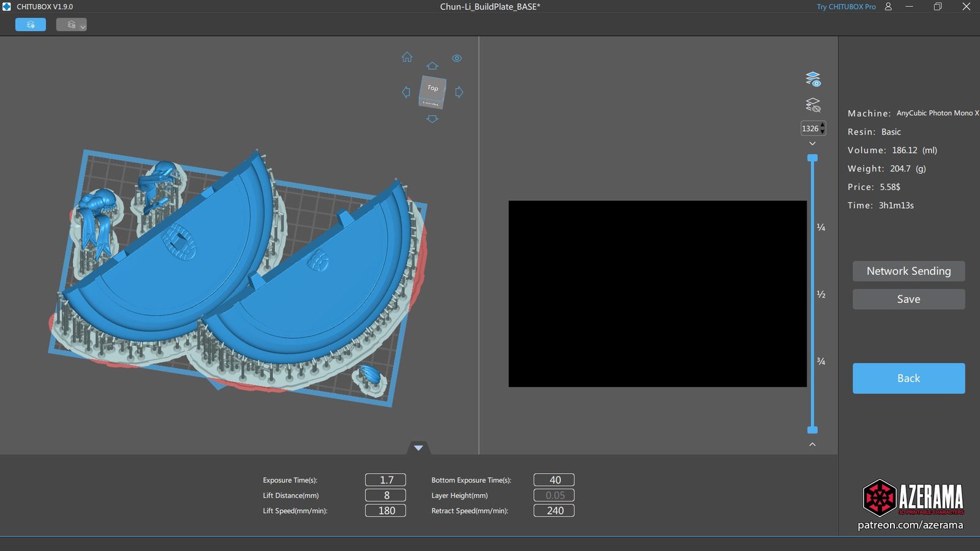Screen dimensions: 980x551
Task: Click the CHITUBOX app logo in title bar
Action: tap(7, 7)
